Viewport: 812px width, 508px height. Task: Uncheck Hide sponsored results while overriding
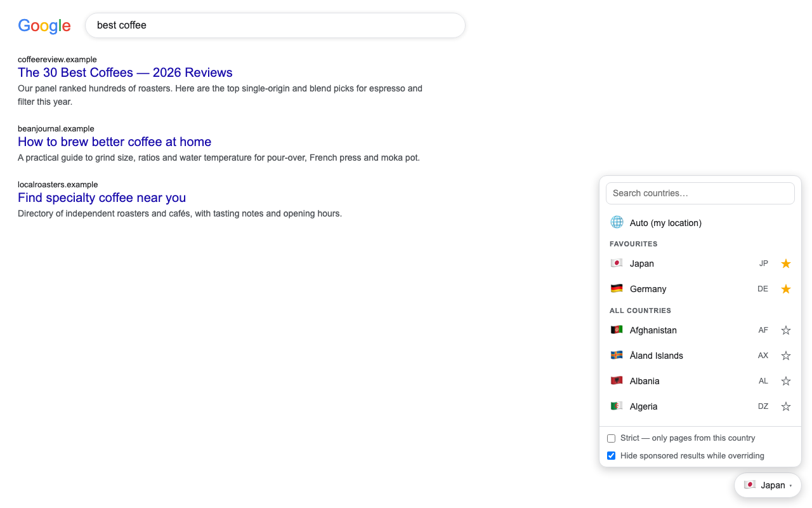pos(612,456)
